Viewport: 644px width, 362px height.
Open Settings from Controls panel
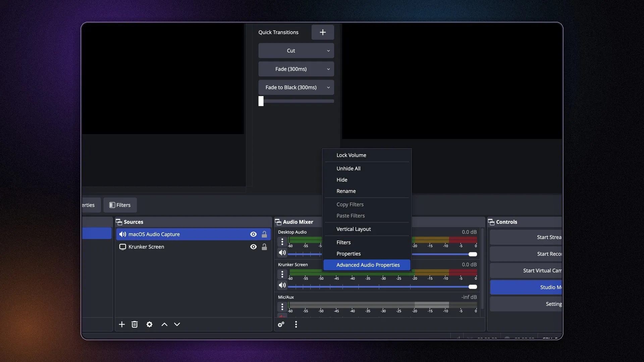[526, 304]
